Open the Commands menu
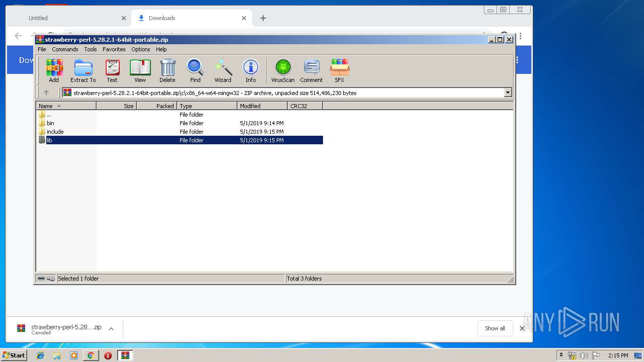The height and width of the screenshot is (362, 644). coord(65,49)
